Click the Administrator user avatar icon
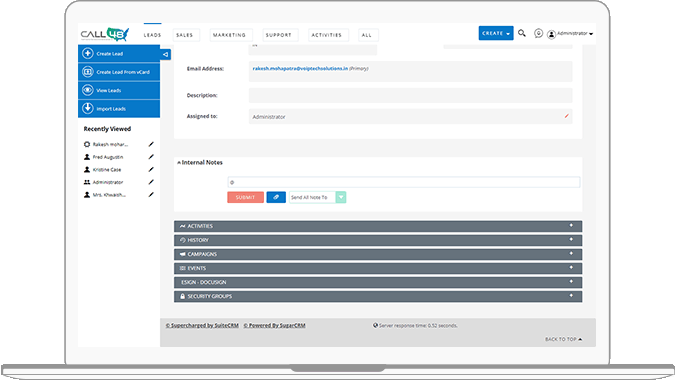Viewport: 675px width, 380px height. tap(551, 34)
